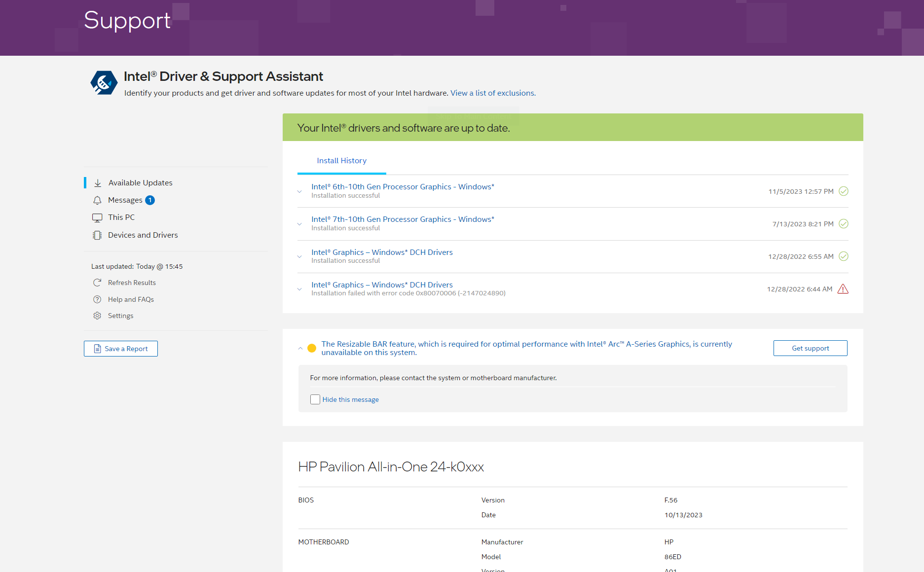
Task: Open the Help and FAQs link
Action: point(131,299)
